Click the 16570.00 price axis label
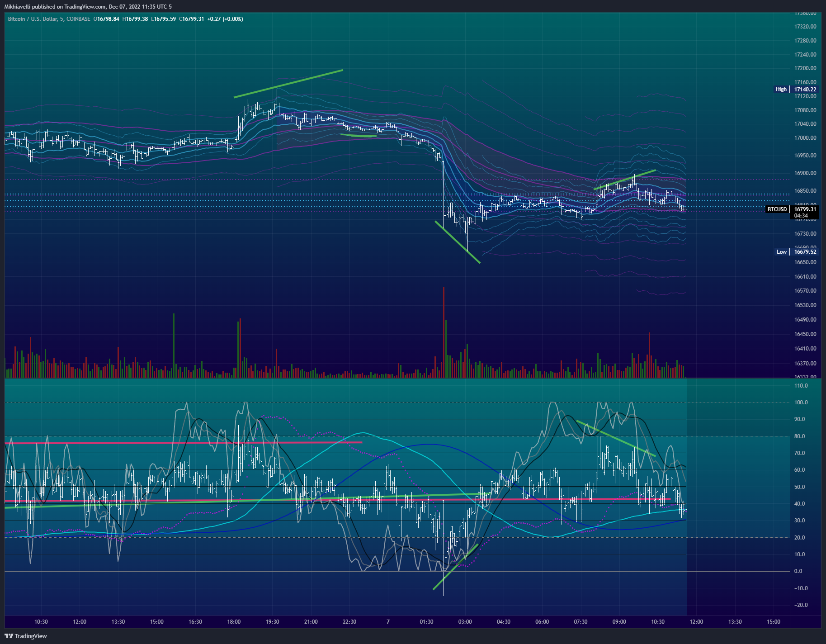 [805, 291]
